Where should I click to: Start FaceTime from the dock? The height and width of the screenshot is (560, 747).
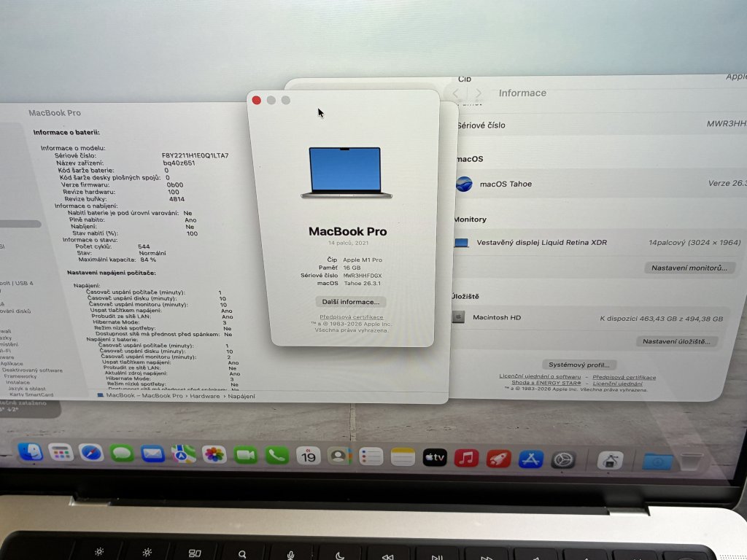pyautogui.click(x=245, y=455)
